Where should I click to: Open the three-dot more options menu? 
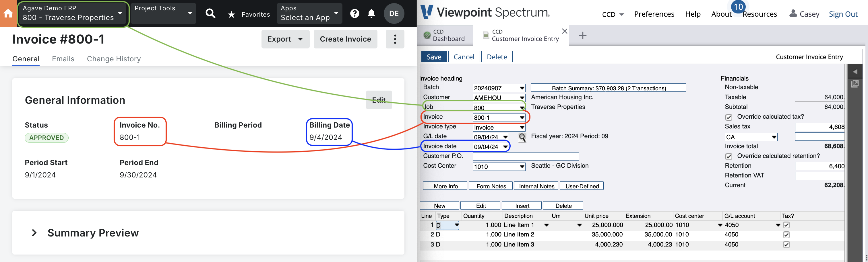pyautogui.click(x=395, y=39)
